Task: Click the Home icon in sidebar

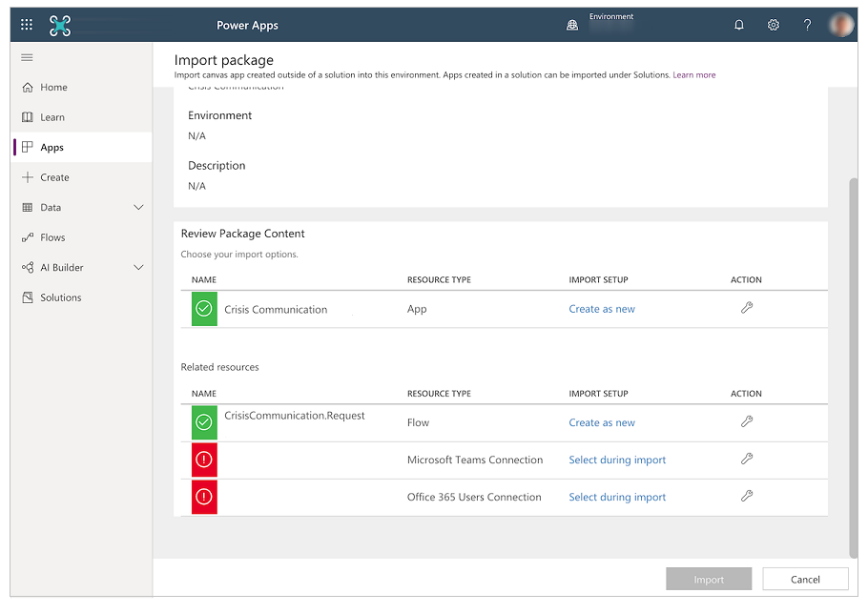Action: 27,88
